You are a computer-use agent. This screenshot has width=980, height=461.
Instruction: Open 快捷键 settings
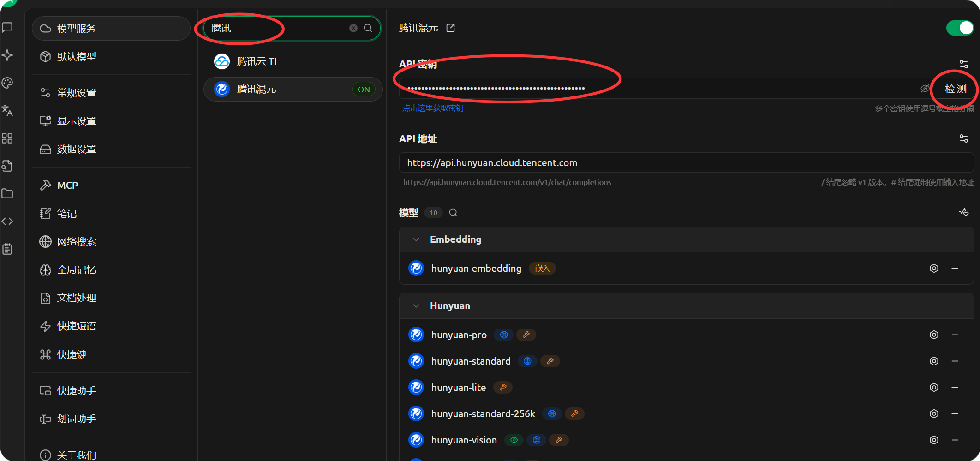point(111,355)
